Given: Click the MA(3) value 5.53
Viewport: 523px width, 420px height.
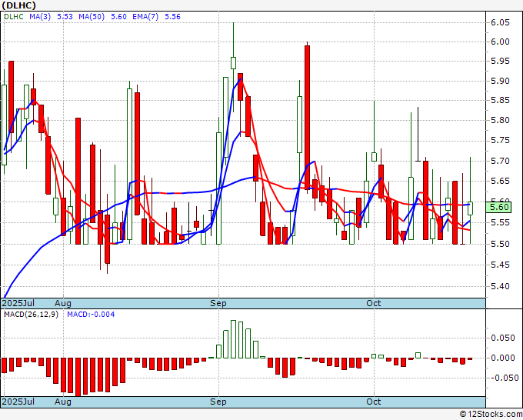Looking at the screenshot, I should click(65, 17).
